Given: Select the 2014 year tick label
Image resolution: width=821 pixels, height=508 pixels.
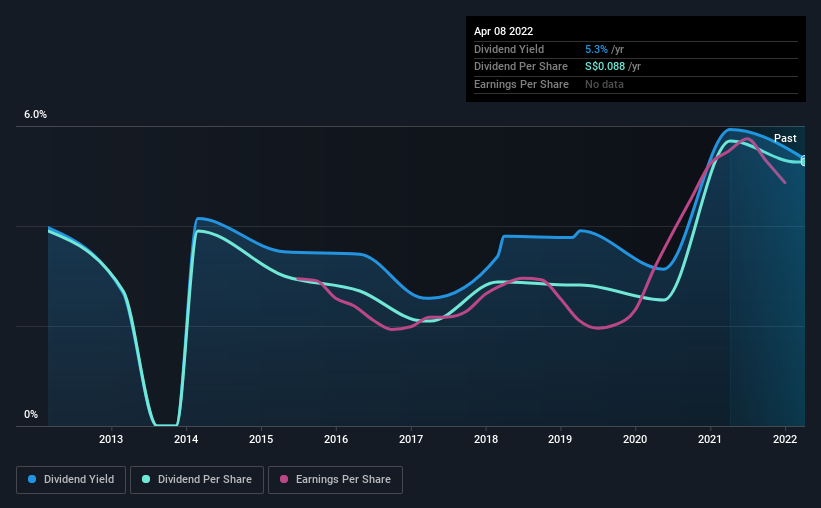Looking at the screenshot, I should tap(186, 439).
